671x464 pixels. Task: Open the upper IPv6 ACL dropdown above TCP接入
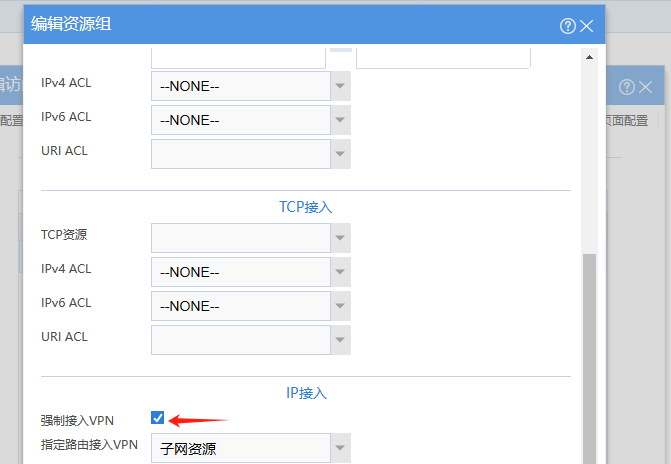click(x=341, y=120)
